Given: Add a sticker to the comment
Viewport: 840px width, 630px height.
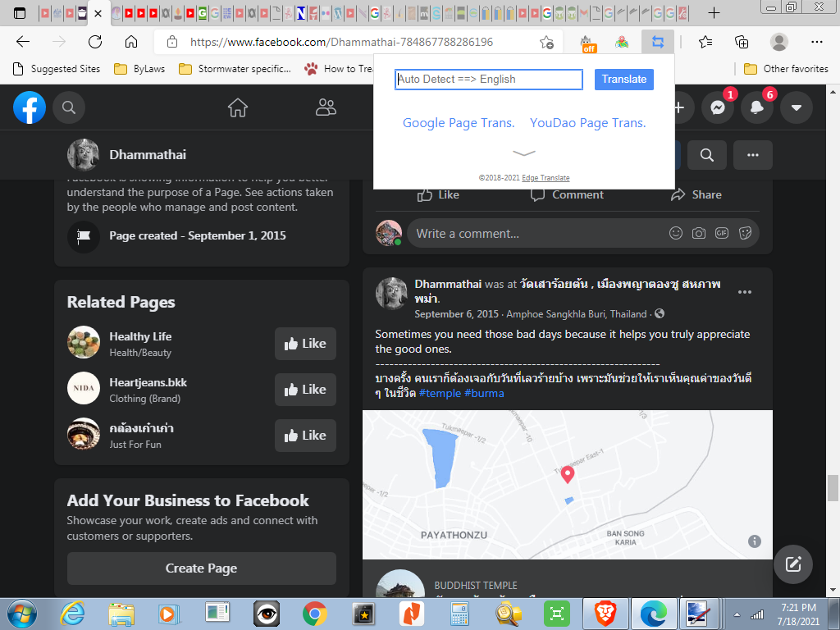Looking at the screenshot, I should 745,233.
